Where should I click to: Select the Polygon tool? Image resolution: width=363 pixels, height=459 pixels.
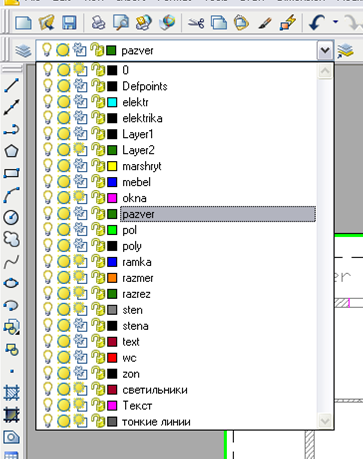pyautogui.click(x=11, y=151)
